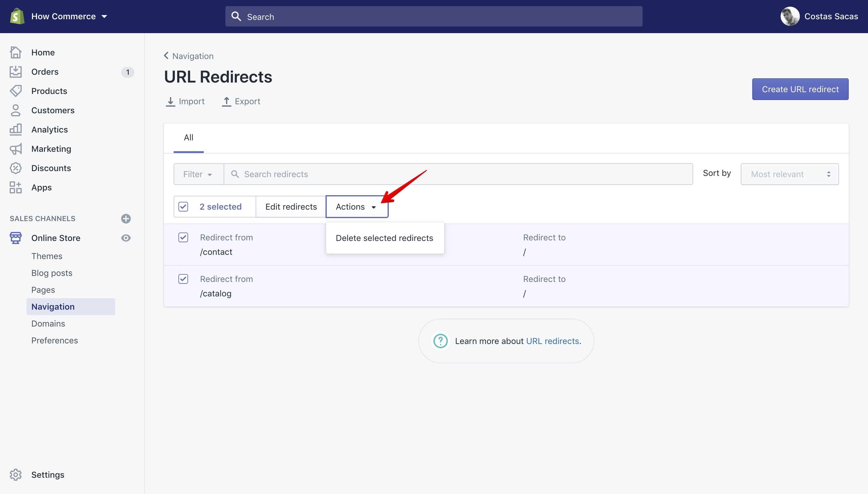Image resolution: width=868 pixels, height=494 pixels.
Task: Select the All tab
Action: point(188,138)
